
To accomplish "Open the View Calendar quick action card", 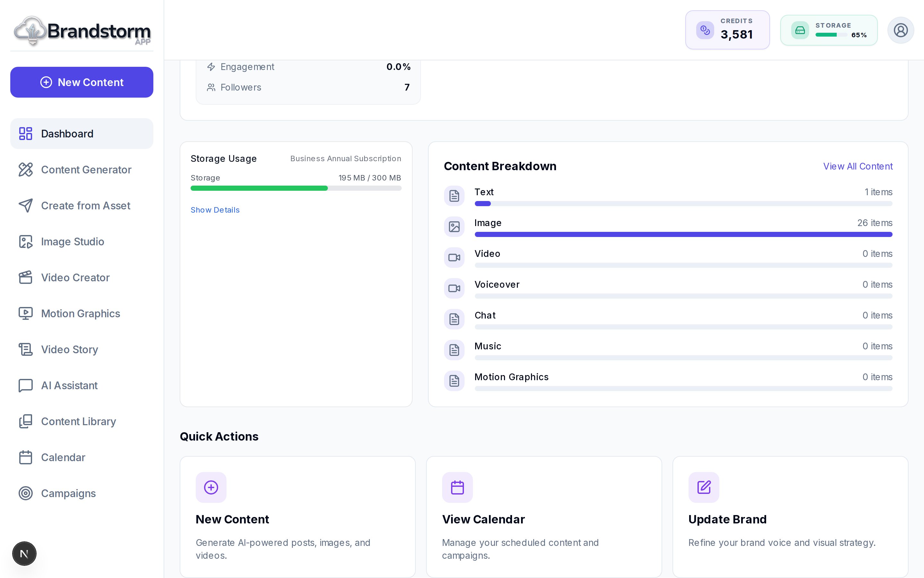I will coord(544,517).
